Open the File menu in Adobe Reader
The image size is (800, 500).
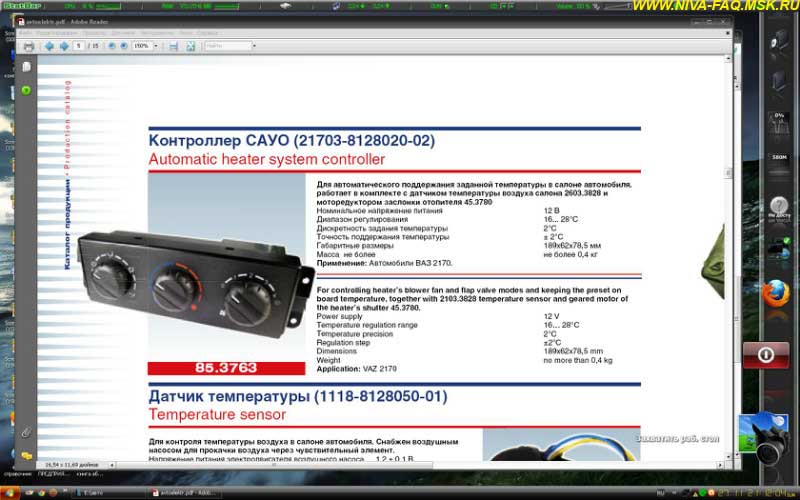pos(25,33)
